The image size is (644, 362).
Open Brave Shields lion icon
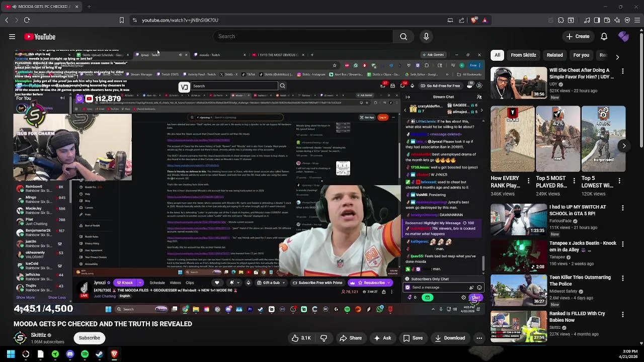click(474, 20)
